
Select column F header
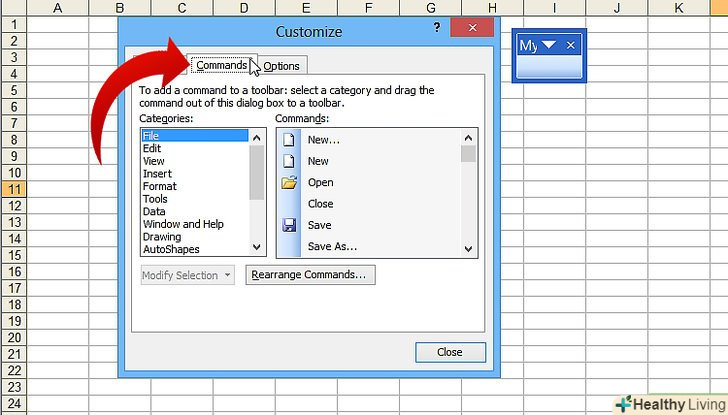369,7
